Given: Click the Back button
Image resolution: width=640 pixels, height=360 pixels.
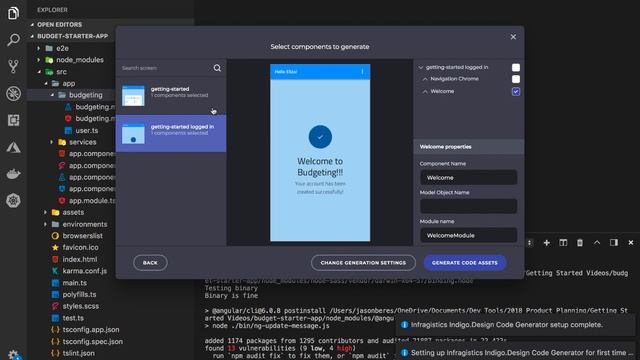Looking at the screenshot, I should [x=150, y=263].
